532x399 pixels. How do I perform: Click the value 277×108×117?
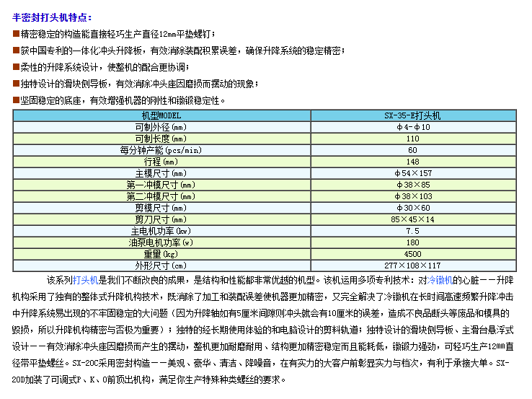413,266
